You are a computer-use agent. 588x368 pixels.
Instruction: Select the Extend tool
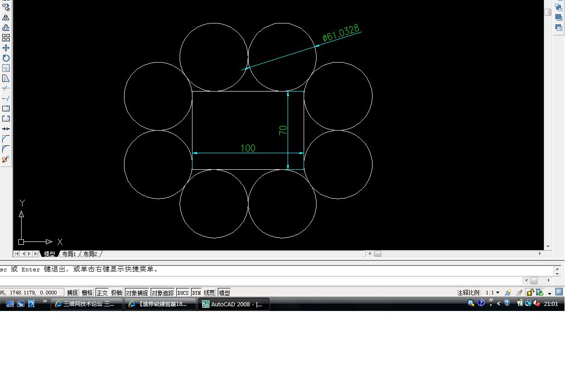click(6, 98)
